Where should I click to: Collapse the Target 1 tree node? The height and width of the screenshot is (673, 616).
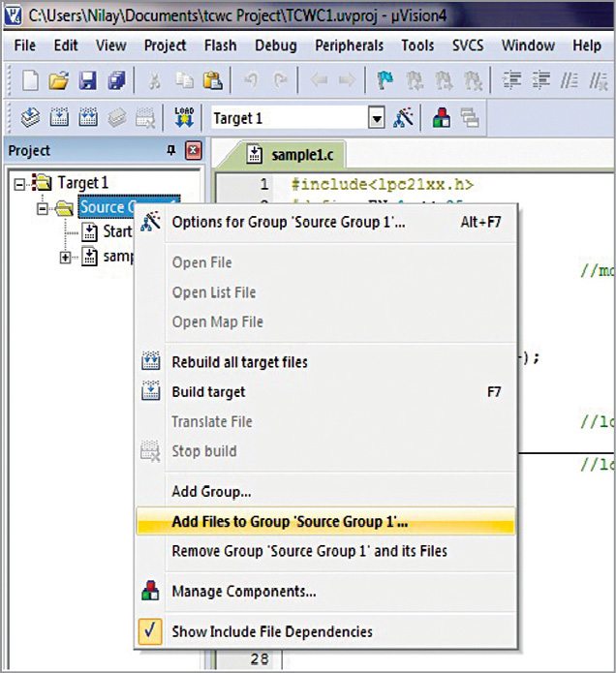click(20, 182)
